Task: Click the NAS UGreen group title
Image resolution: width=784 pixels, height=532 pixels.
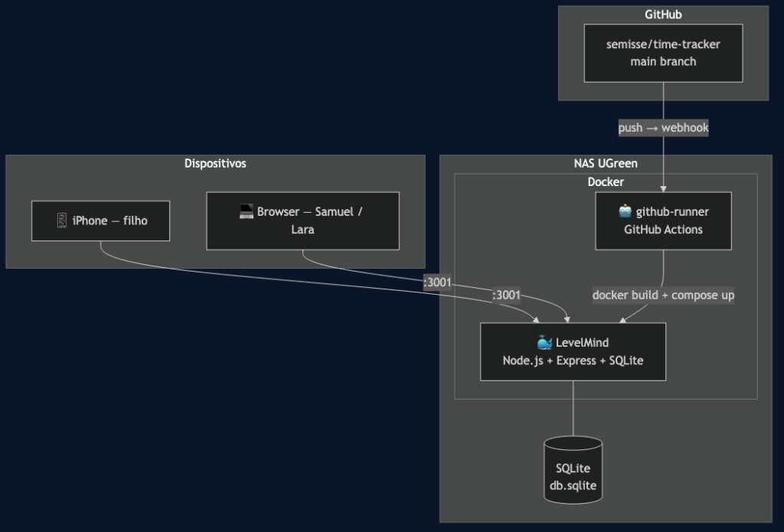Action: click(x=605, y=163)
